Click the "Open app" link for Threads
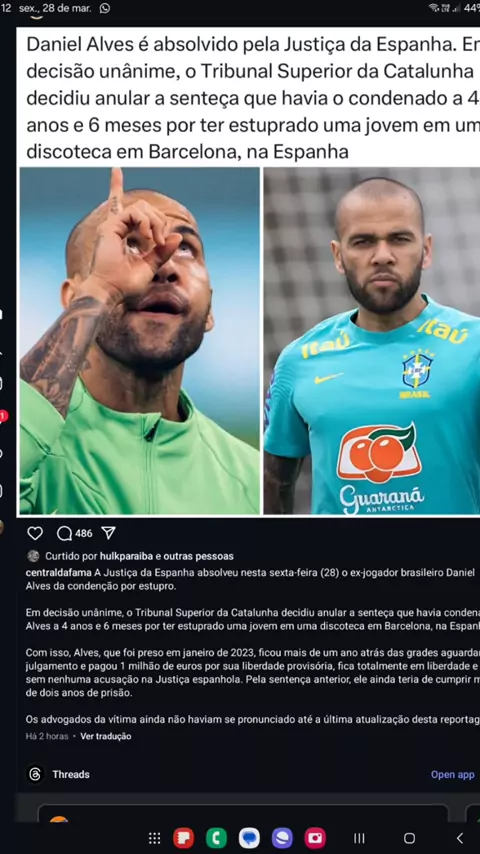This screenshot has width=480, height=854. (x=452, y=774)
